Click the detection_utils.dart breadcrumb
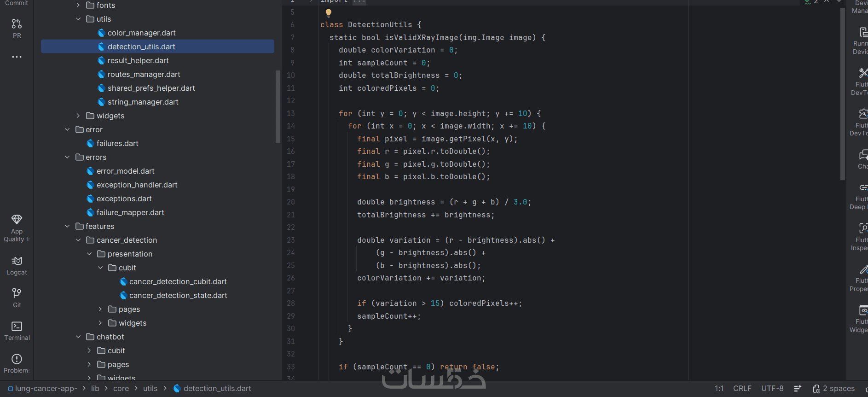The width and height of the screenshot is (868, 397). (212, 389)
